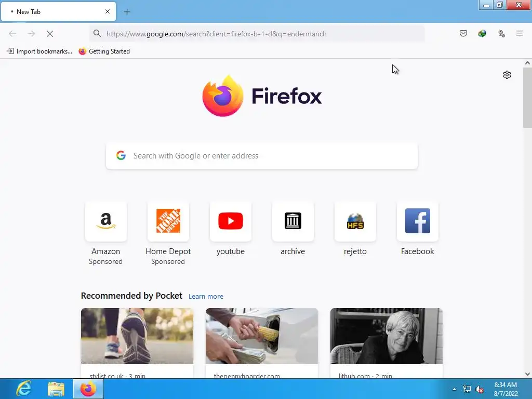The image size is (532, 399).
Task: Open the Facebook shortcut tile
Action: tap(418, 221)
